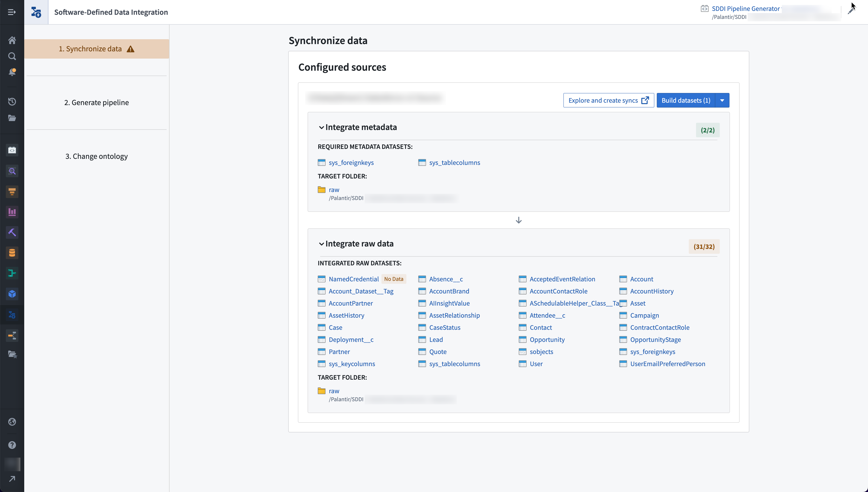The height and width of the screenshot is (492, 868).
Task: Open ContractContactRole dataset
Action: point(659,328)
